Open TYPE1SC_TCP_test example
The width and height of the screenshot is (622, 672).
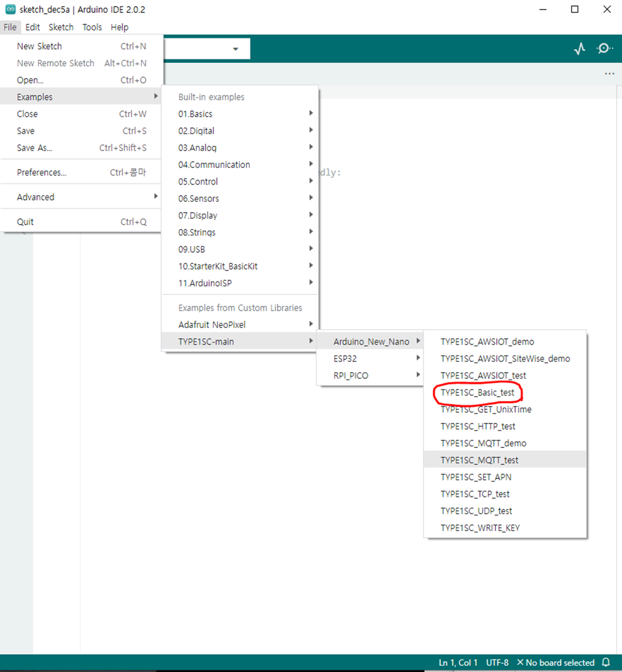(505, 494)
